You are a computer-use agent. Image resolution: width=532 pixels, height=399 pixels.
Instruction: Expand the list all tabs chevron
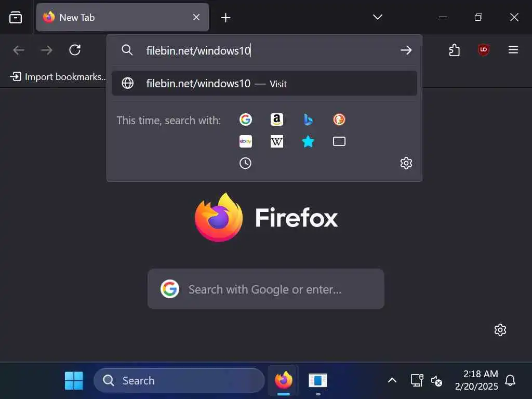378,17
